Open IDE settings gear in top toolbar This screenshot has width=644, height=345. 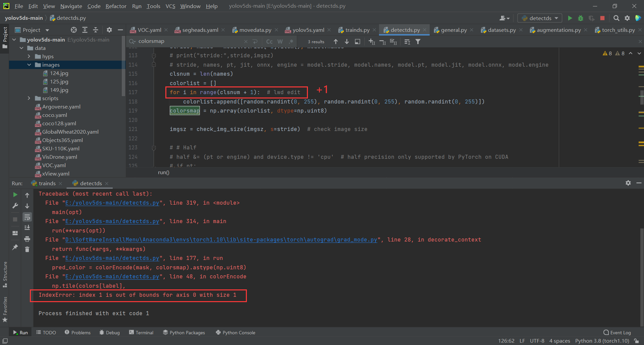pos(627,18)
